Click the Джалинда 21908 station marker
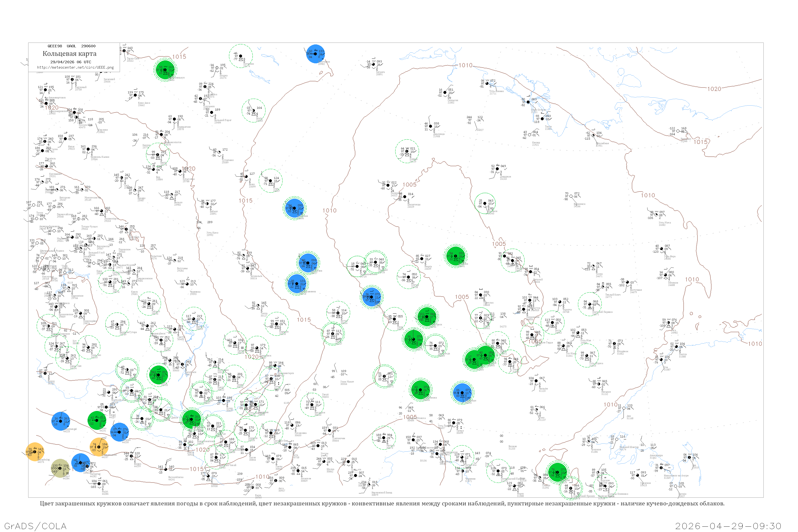 (431, 126)
